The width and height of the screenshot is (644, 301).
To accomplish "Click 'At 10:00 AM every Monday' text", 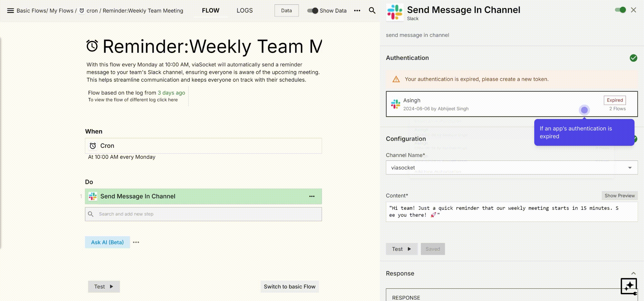I will tap(122, 157).
